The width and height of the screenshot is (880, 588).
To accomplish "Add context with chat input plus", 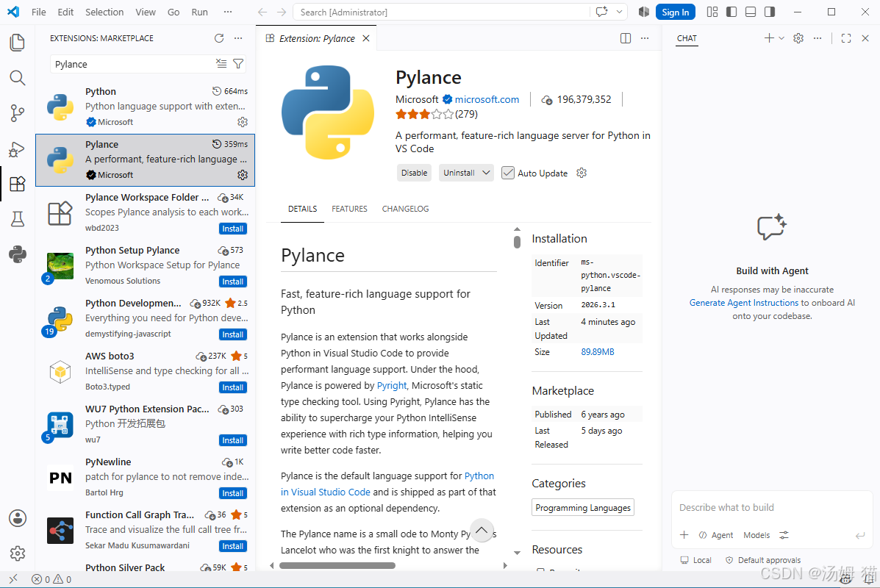I will point(684,534).
